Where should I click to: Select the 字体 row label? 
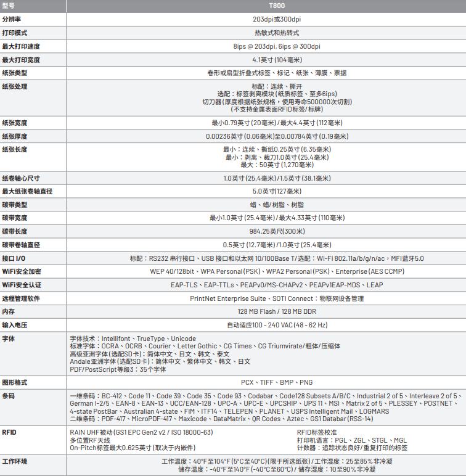coord(8,339)
